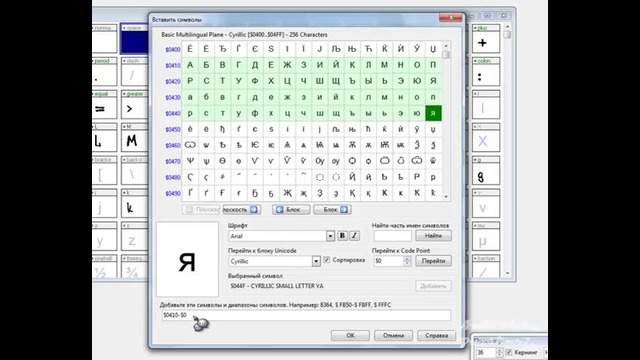The width and height of the screenshot is (640, 360).
Task: Select row label $0420
Action: point(173,81)
